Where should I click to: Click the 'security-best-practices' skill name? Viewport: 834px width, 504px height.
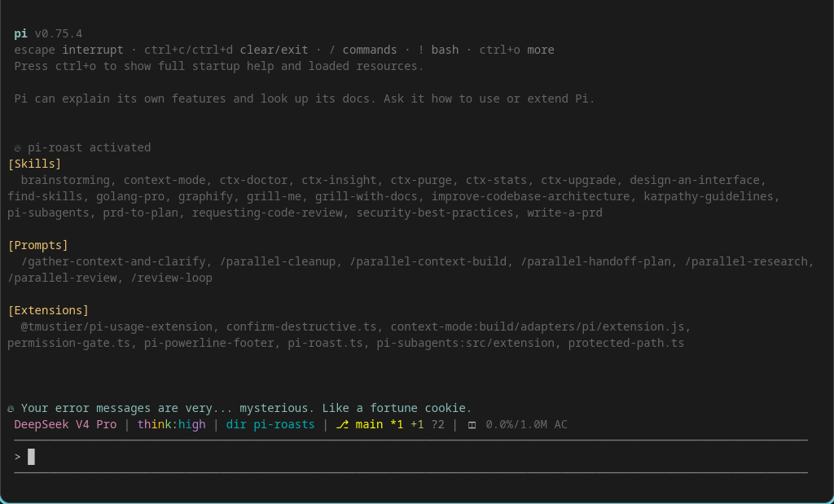tap(435, 213)
